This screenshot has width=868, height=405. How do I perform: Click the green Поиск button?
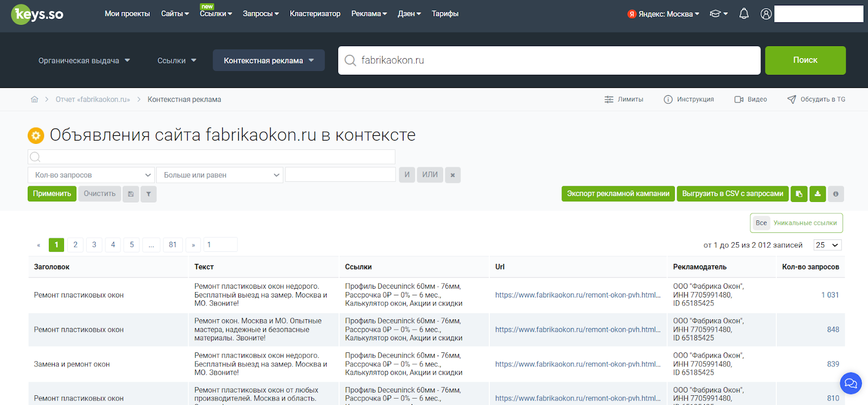[805, 60]
